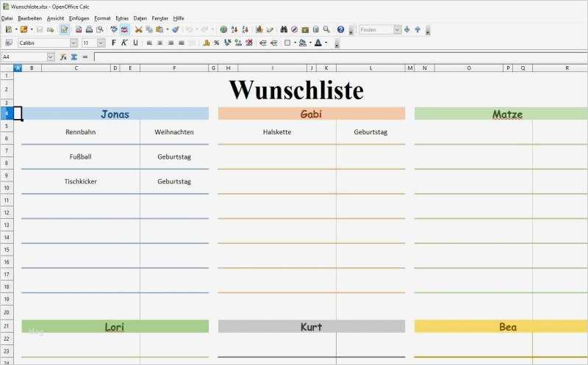This screenshot has height=365, width=588.
Task: Expand the Open file dropdown arrow
Action: pyautogui.click(x=32, y=29)
